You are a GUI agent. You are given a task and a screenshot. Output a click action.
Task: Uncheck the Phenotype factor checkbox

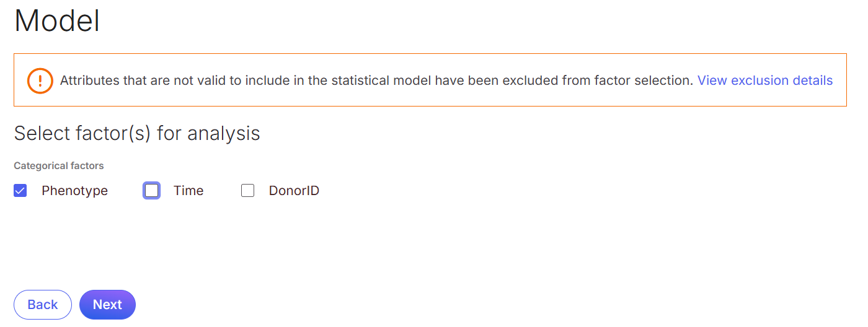(20, 191)
